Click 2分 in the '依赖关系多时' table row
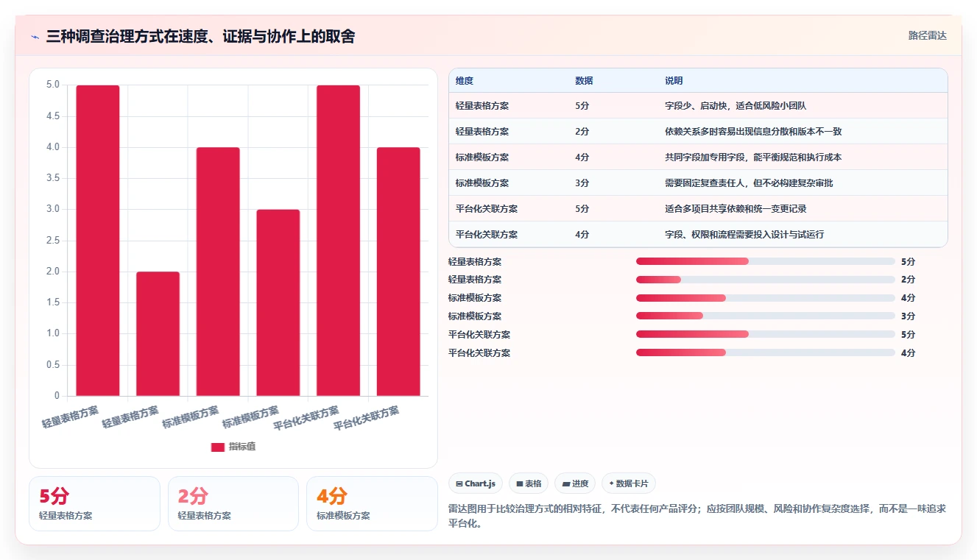977x560 pixels. point(582,132)
